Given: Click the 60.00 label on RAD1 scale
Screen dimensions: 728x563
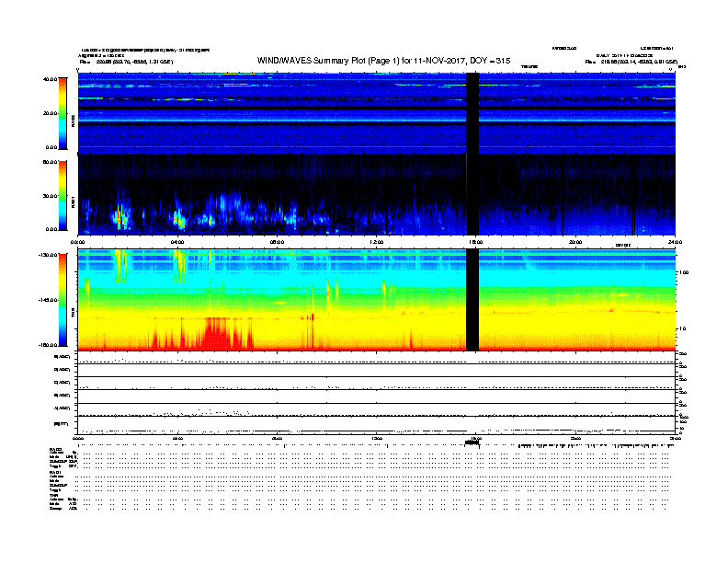Looking at the screenshot, I should [50, 162].
